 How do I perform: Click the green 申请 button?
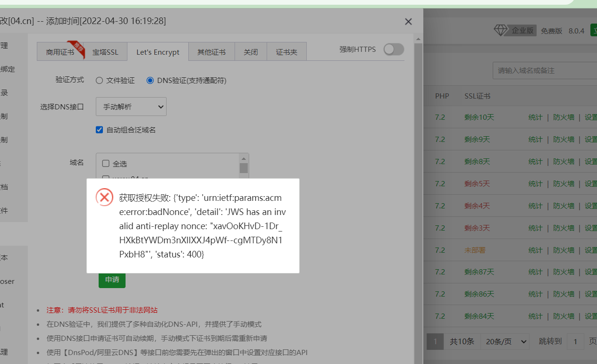112,280
